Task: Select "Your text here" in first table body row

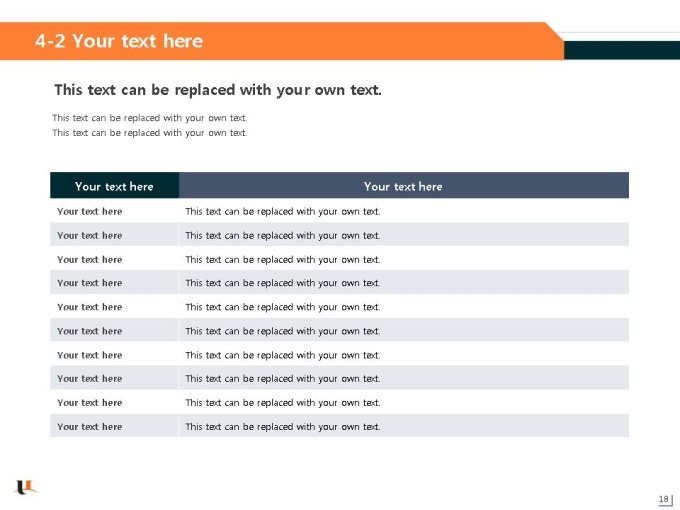Action: click(x=90, y=211)
